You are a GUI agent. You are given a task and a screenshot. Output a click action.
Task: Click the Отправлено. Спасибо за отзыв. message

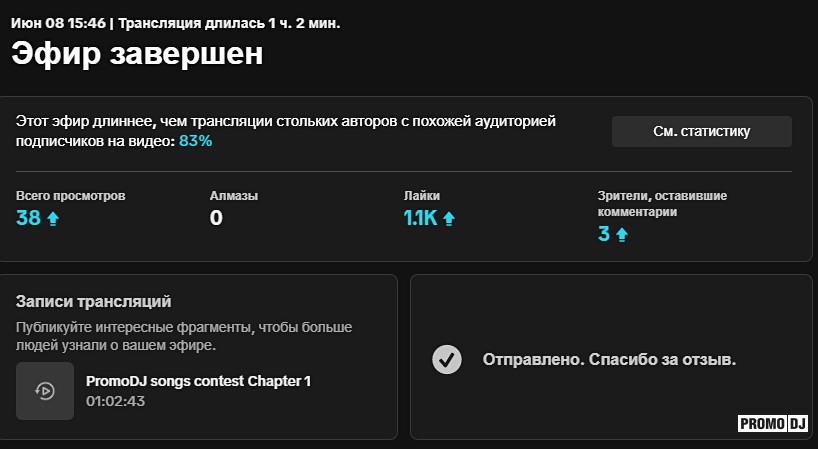[609, 359]
